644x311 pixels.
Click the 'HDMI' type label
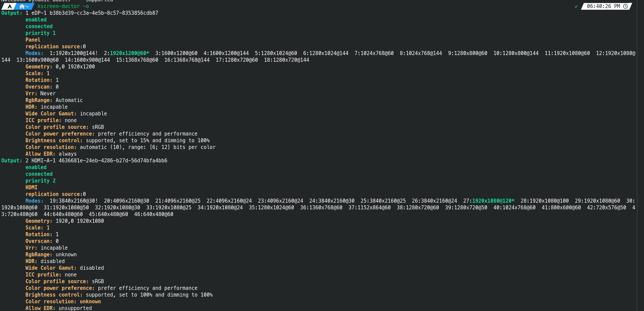pos(32,188)
